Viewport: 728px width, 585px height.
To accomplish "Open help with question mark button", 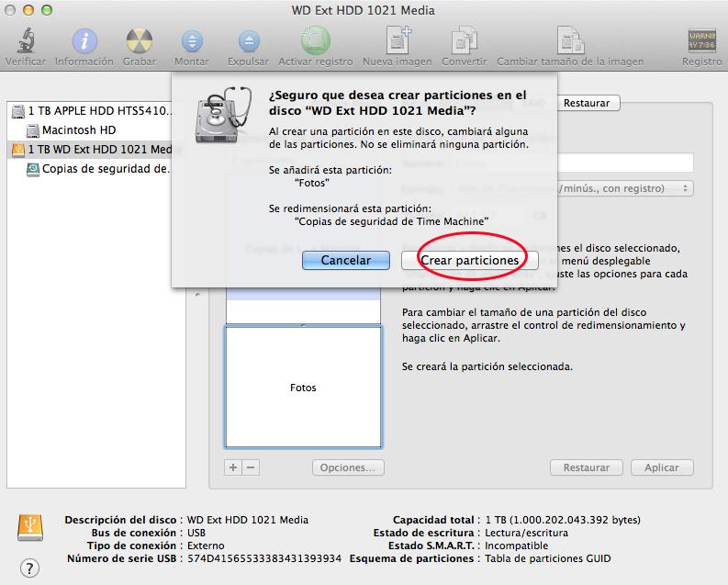I will (x=30, y=566).
